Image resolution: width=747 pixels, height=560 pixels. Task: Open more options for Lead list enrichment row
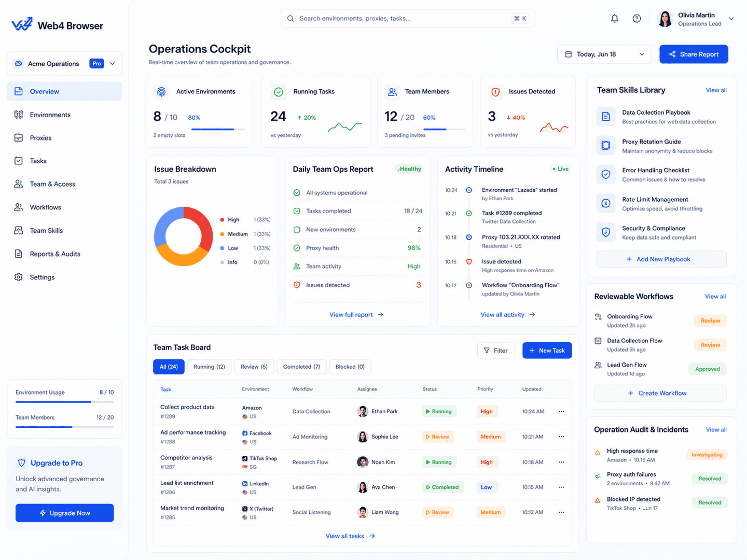(561, 487)
